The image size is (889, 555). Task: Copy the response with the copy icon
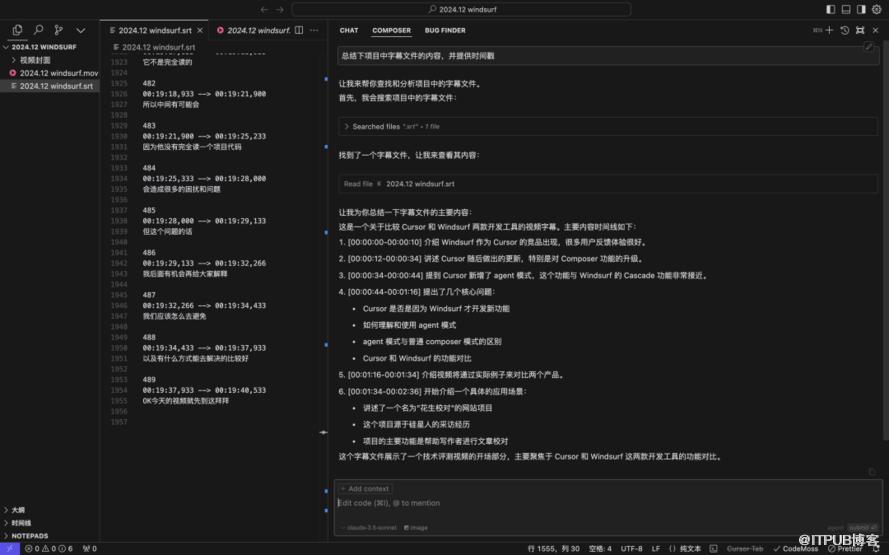871,472
